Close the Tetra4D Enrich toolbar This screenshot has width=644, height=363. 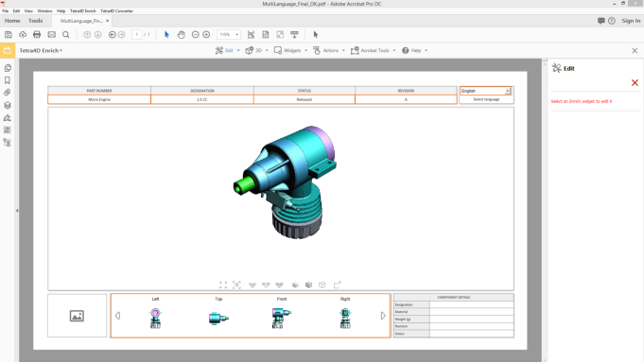pos(635,50)
